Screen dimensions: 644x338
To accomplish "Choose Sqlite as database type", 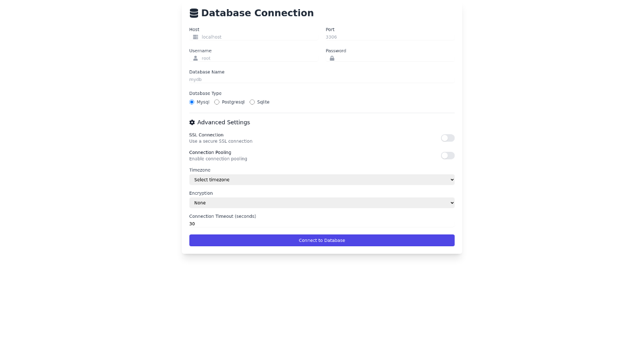I will point(252,102).
